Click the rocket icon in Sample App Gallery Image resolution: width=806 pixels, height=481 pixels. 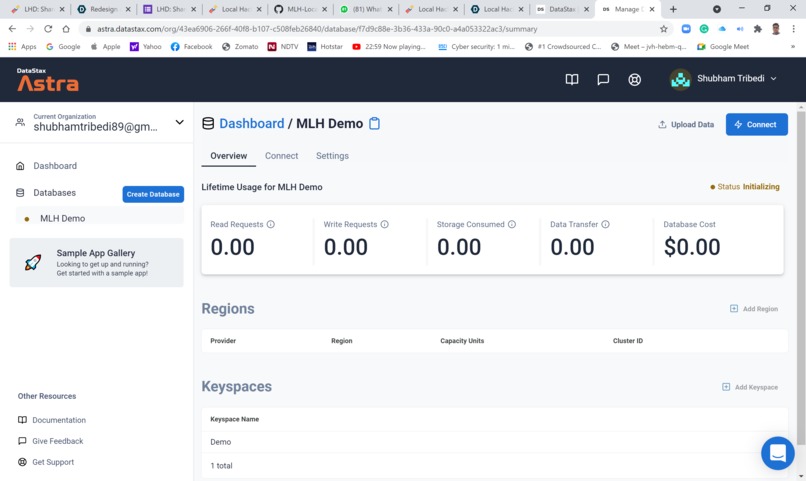click(33, 263)
